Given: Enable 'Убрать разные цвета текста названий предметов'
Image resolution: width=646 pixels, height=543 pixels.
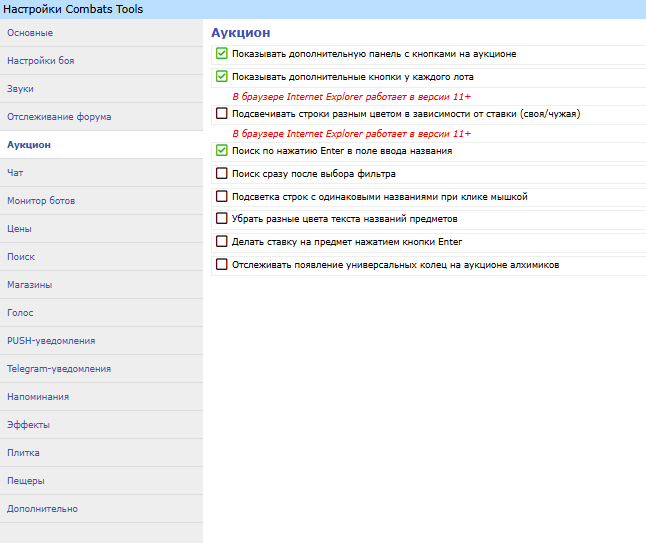Looking at the screenshot, I should 222,219.
